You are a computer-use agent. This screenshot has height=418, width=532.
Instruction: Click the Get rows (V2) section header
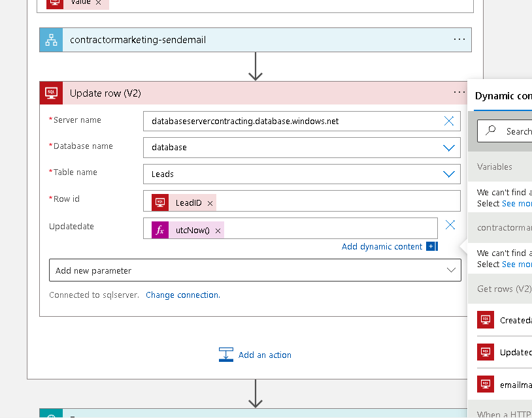[500, 289]
